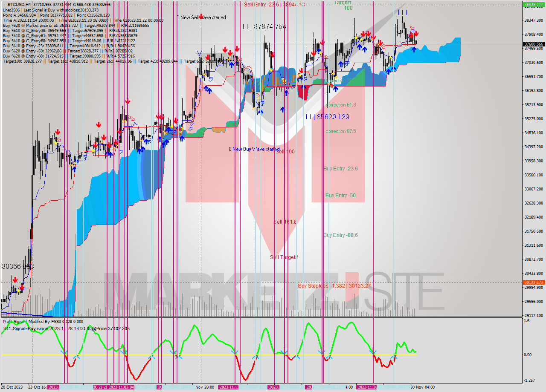The image size is (546, 392).
Task: Click the blue '35620.129' price label
Action: (333, 117)
